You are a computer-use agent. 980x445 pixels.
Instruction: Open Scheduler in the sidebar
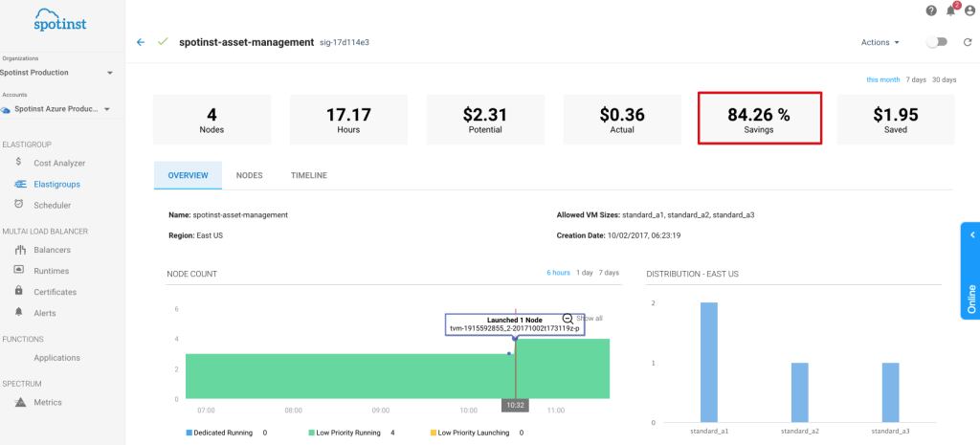pyautogui.click(x=52, y=205)
